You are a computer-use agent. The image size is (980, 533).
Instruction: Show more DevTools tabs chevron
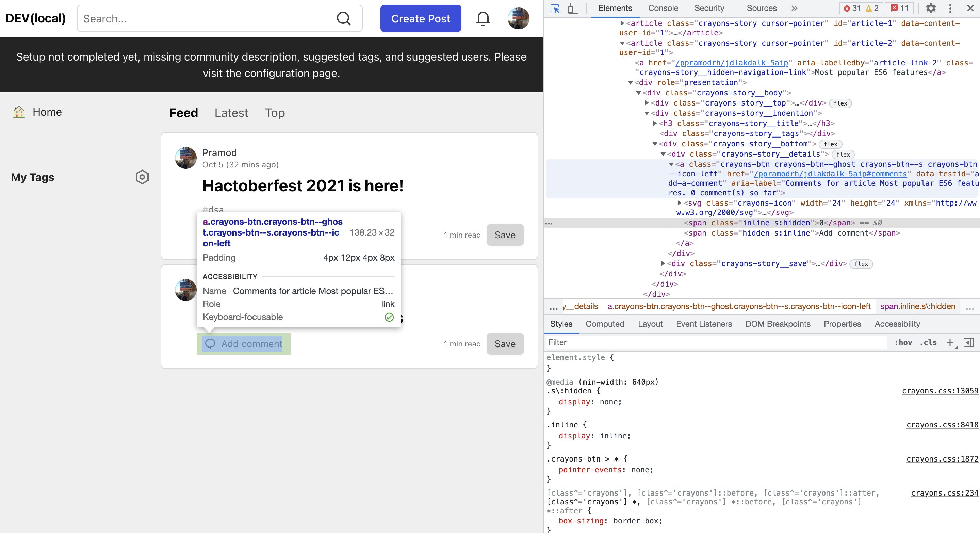point(794,9)
